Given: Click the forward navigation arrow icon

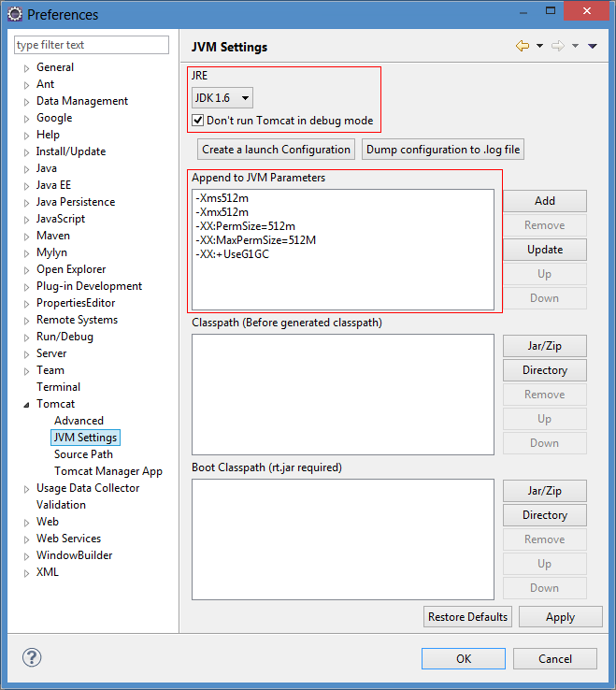Looking at the screenshot, I should [x=558, y=46].
